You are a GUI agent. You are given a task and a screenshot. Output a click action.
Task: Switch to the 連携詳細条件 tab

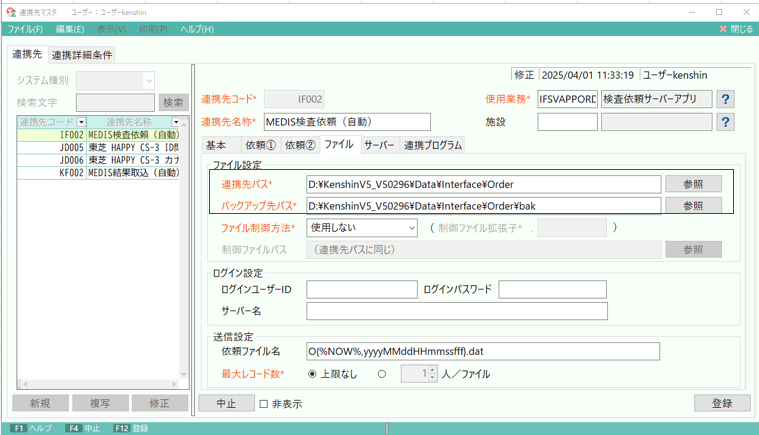(82, 54)
